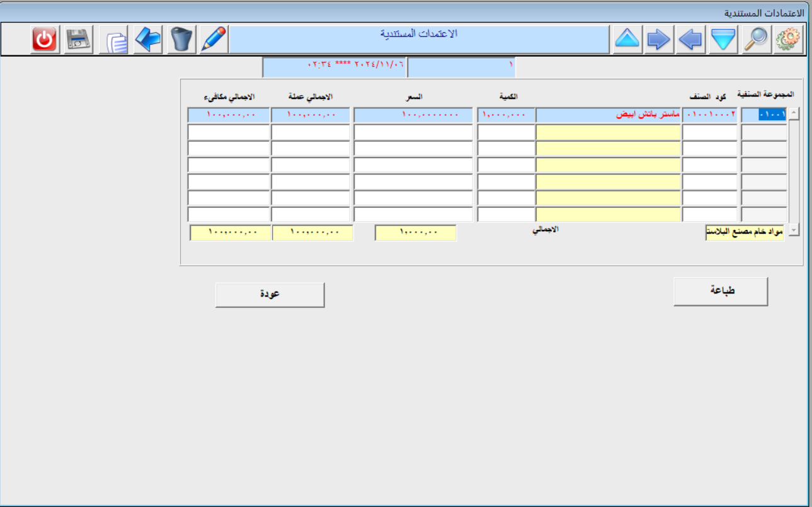812x507 pixels.
Task: Click the blue undo back arrow icon
Action: coord(149,40)
